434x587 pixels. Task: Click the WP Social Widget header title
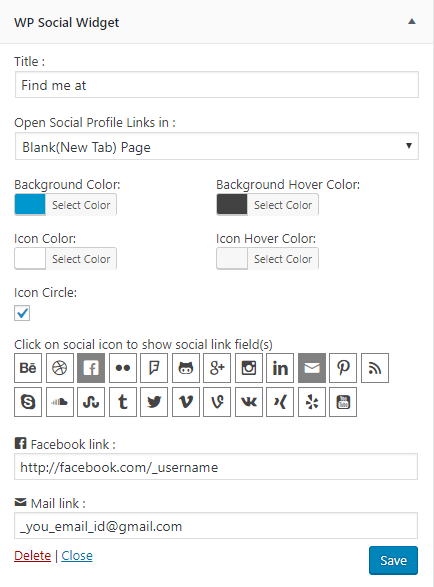[66, 22]
